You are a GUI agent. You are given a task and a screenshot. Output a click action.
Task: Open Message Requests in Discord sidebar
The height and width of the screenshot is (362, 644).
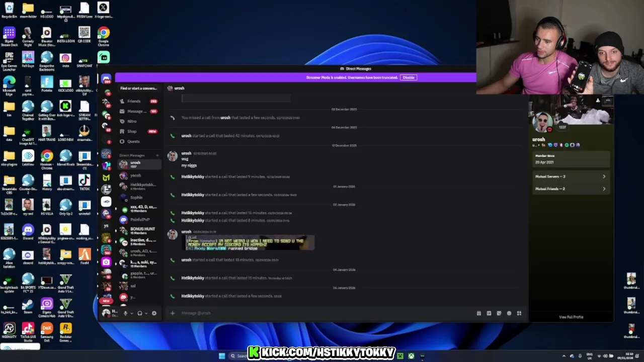point(138,111)
